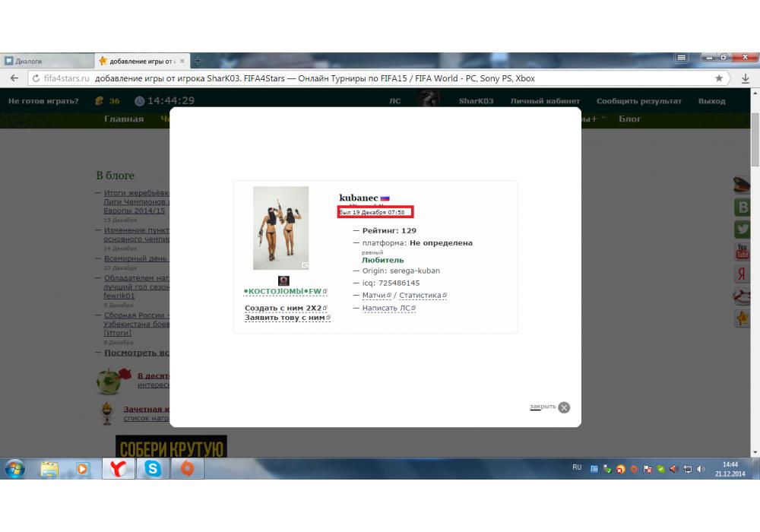Image resolution: width=760 pixels, height=532 pixels.
Task: Click the 'icq: 725486145' text
Action: (391, 283)
